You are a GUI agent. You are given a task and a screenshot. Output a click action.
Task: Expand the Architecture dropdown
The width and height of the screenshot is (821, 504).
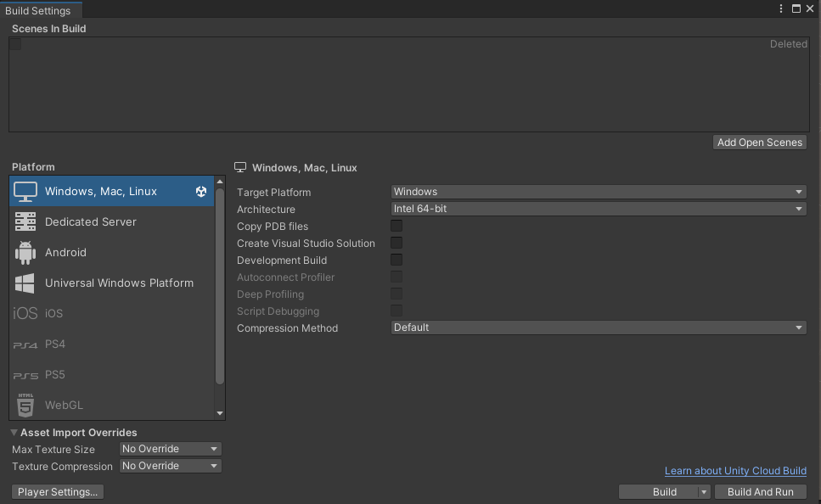coord(599,209)
